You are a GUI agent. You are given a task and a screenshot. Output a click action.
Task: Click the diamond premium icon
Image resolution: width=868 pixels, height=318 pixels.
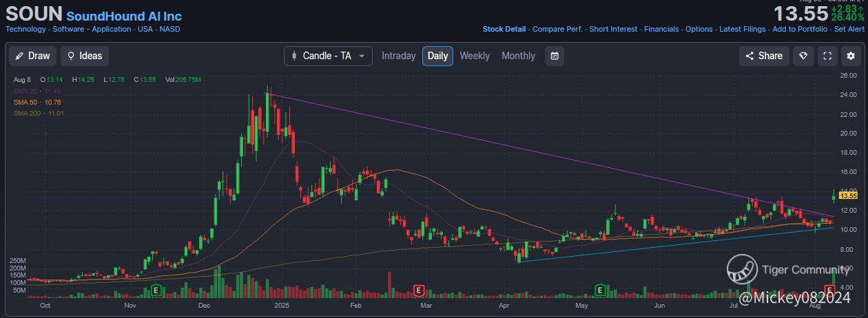[803, 56]
